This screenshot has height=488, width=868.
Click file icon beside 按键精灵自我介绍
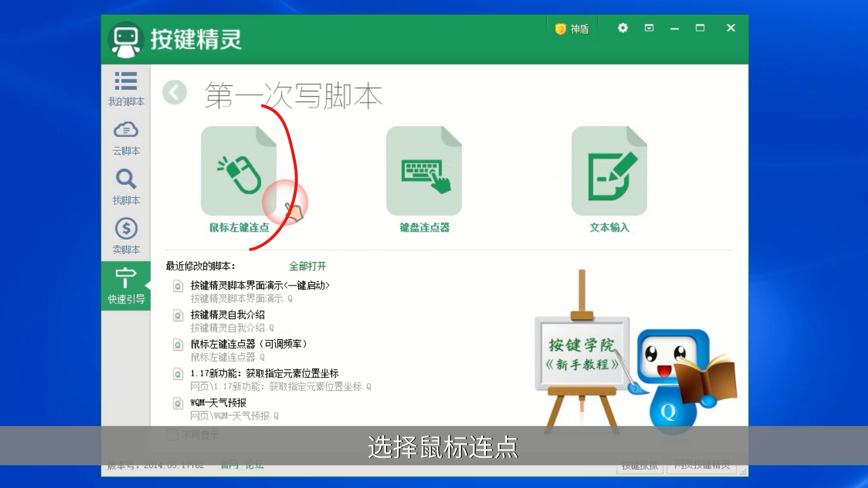click(178, 315)
